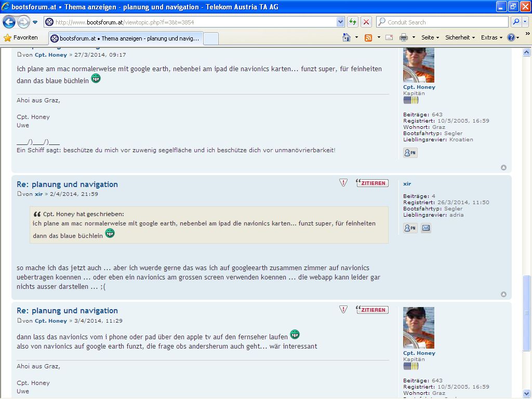Screen dimensions: 532x399
Task: Send xir a private message via PN icon
Action: [410, 228]
